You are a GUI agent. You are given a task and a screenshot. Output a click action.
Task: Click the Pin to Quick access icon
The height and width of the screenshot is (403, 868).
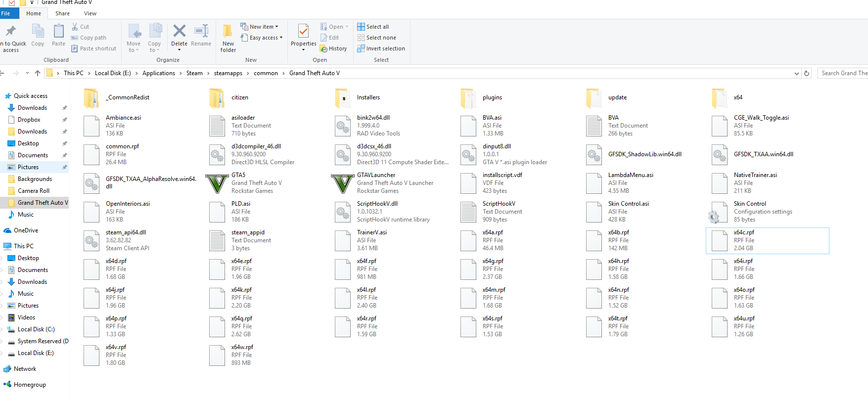pos(10,31)
